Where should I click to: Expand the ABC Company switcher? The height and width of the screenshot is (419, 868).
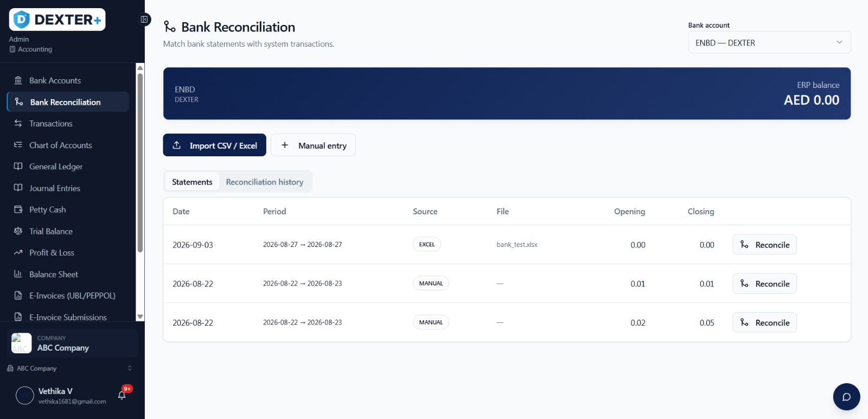(x=69, y=368)
